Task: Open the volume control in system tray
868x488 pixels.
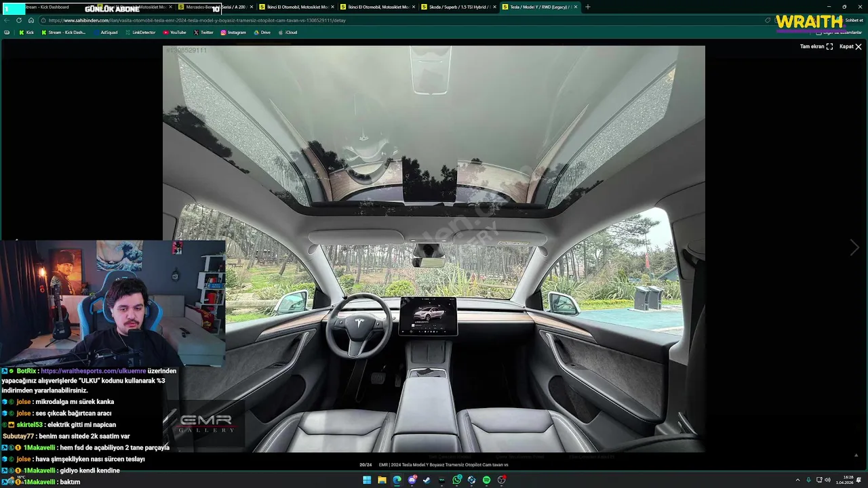Action: click(827, 480)
